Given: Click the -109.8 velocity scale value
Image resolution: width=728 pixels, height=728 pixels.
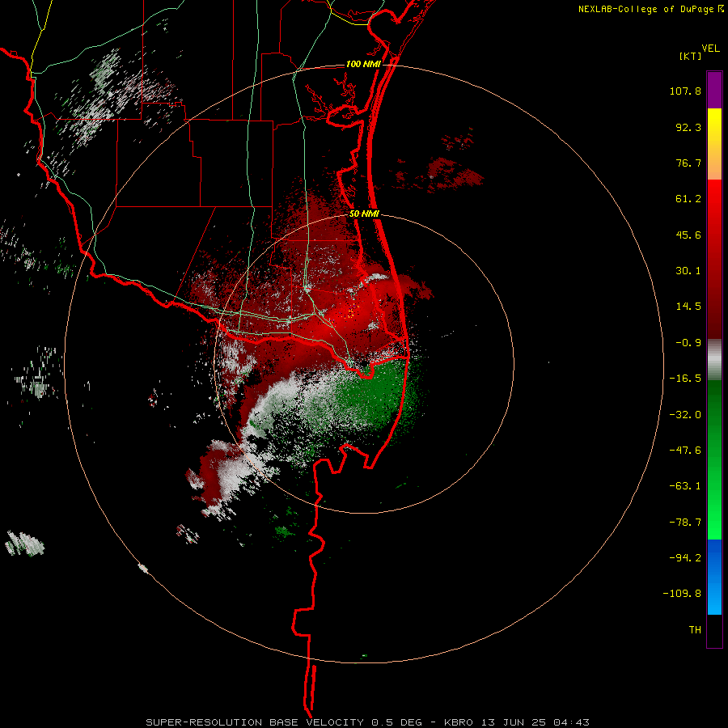Looking at the screenshot, I should coord(682,594).
